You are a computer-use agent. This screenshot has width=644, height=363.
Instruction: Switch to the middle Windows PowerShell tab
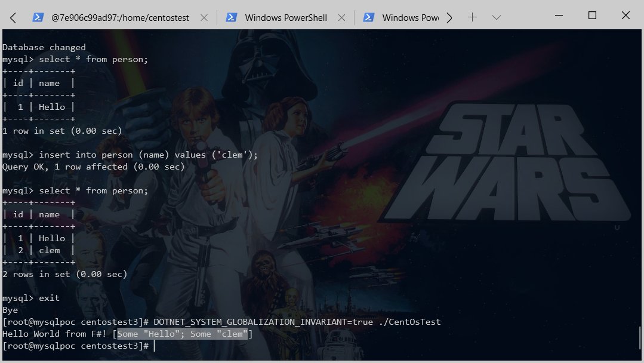click(286, 18)
